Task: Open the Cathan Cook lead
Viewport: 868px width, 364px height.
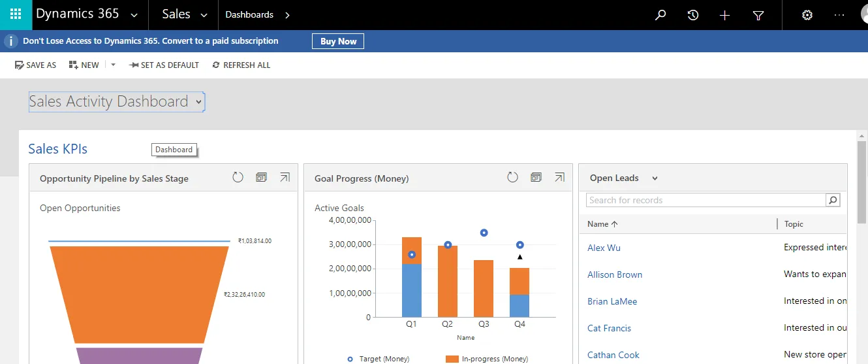Action: pyautogui.click(x=613, y=355)
